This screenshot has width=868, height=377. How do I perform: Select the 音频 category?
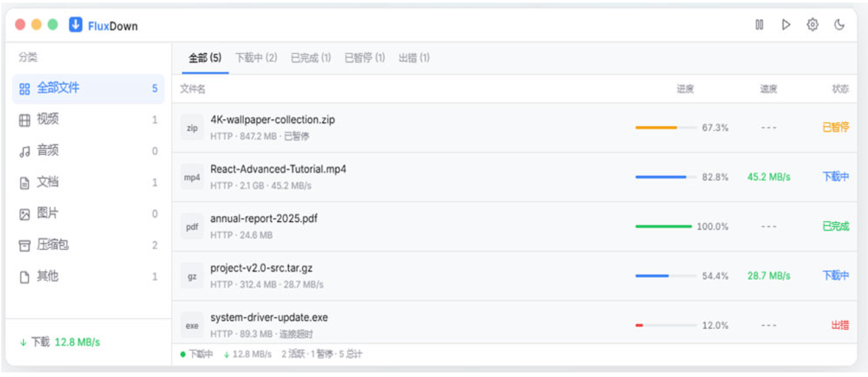pyautogui.click(x=88, y=151)
